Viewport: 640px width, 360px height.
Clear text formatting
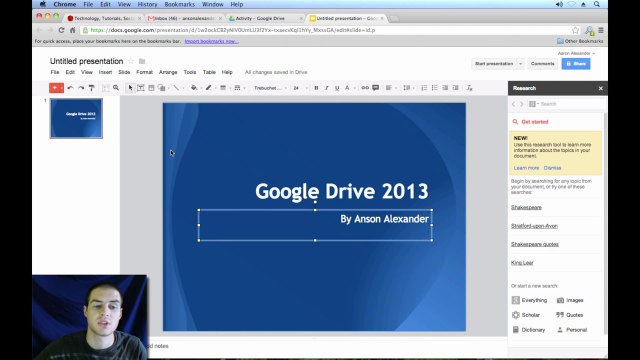(x=469, y=88)
